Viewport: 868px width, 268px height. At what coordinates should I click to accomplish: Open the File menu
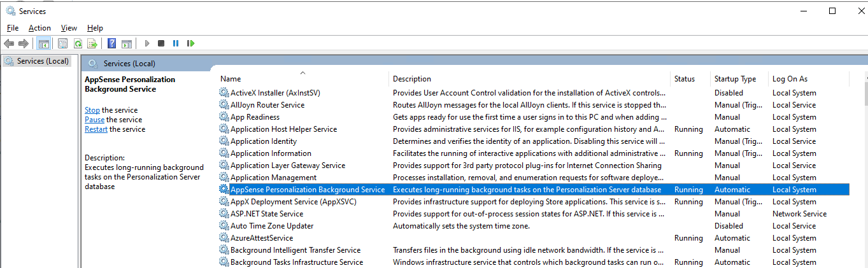(13, 28)
